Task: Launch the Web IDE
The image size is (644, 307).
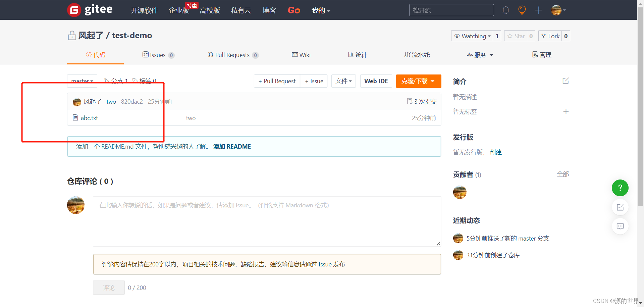Action: coord(376,81)
